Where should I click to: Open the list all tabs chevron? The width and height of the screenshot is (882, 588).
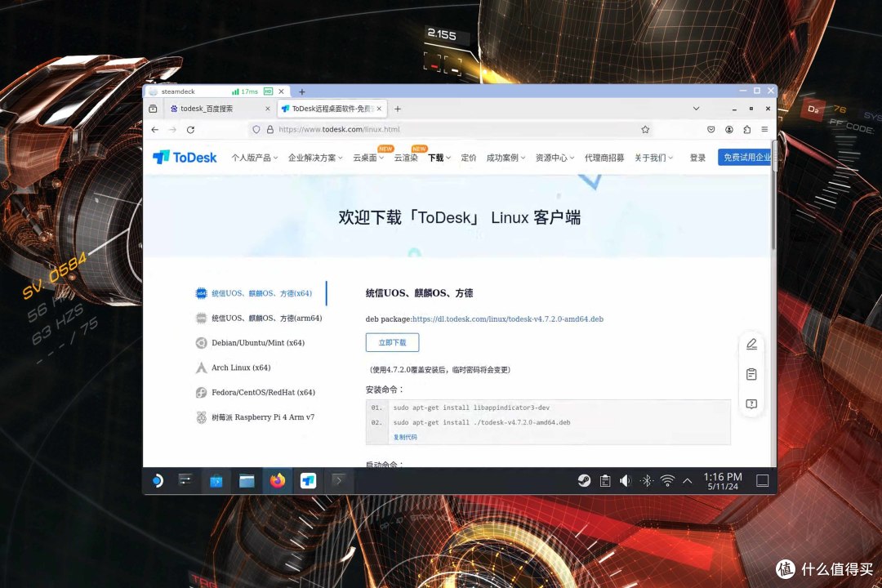click(696, 109)
